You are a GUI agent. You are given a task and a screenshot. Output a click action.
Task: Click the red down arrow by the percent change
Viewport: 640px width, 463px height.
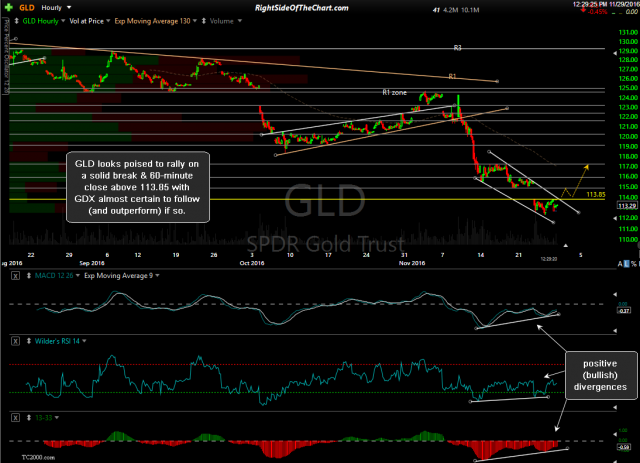[584, 9]
